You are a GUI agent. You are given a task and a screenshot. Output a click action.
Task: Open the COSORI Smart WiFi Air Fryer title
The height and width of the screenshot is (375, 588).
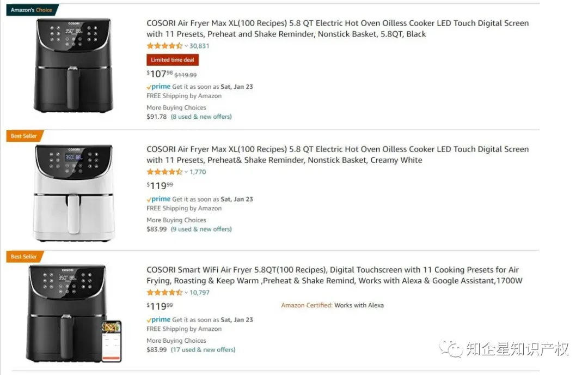point(334,275)
